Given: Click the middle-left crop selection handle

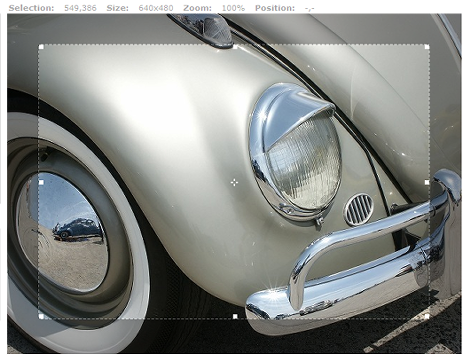Looking at the screenshot, I should pos(41,182).
